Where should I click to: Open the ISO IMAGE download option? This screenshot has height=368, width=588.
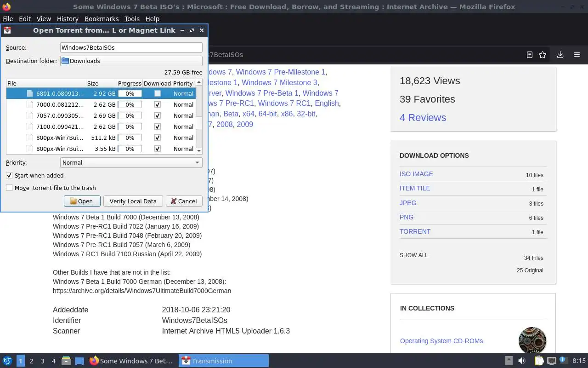[x=416, y=174]
